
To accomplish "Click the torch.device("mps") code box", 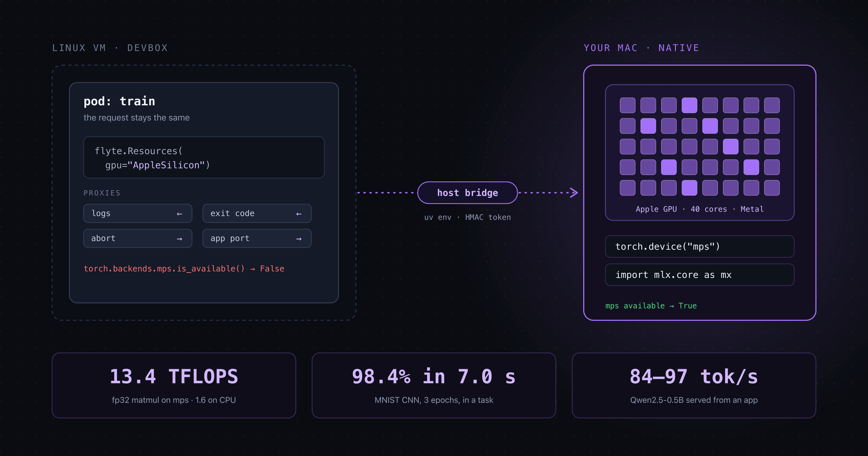I will tap(700, 246).
